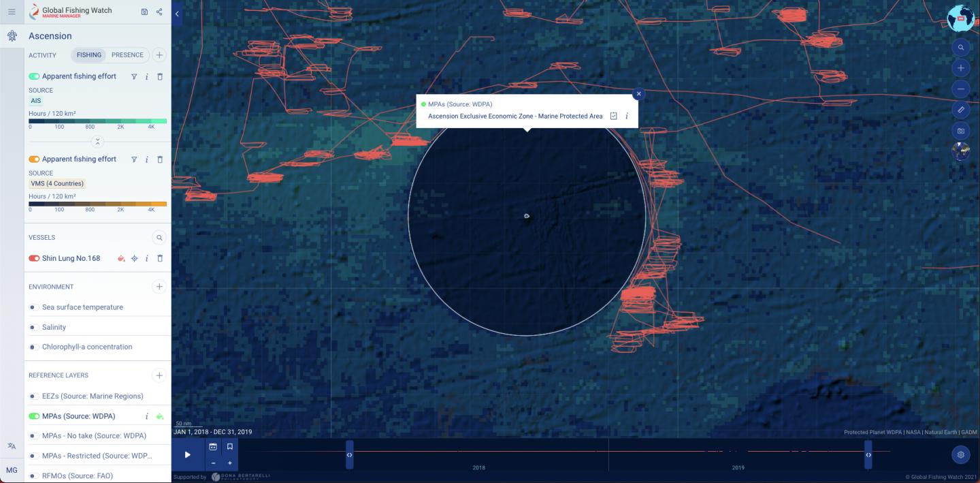Viewport: 980px width, 483px height.
Task: Expand the Environment section with plus button
Action: pos(159,286)
